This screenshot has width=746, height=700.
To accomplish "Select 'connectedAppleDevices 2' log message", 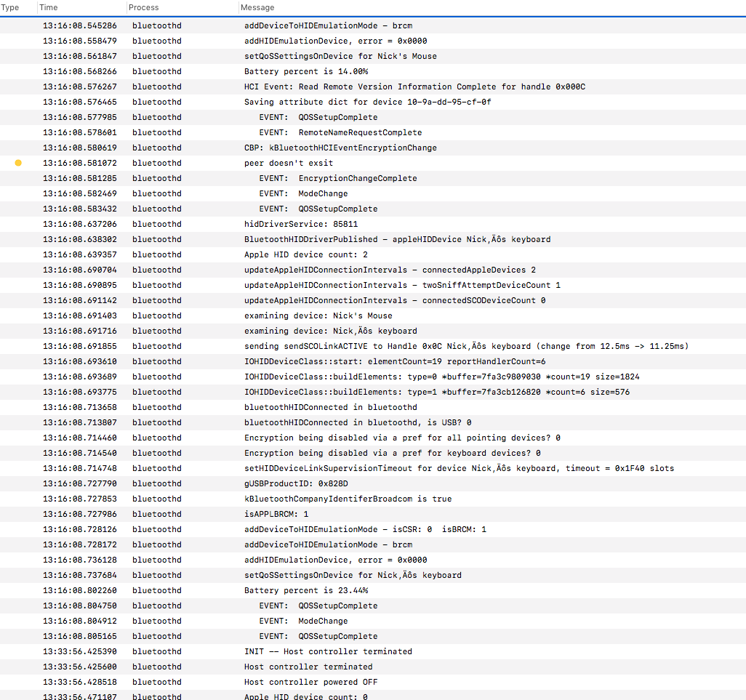I will tap(390, 270).
